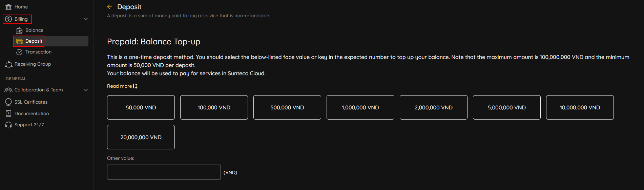Go back using the arrow beside Deposit
This screenshot has height=190, width=644.
[109, 7]
